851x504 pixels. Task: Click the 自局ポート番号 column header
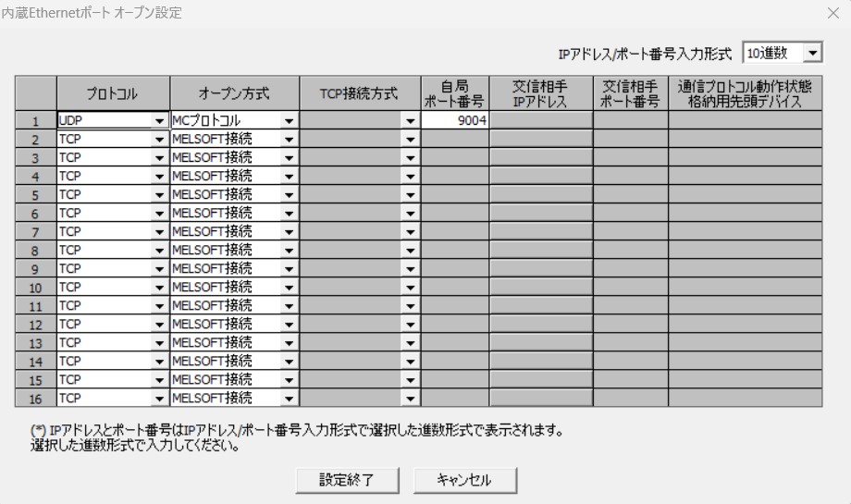(x=455, y=93)
